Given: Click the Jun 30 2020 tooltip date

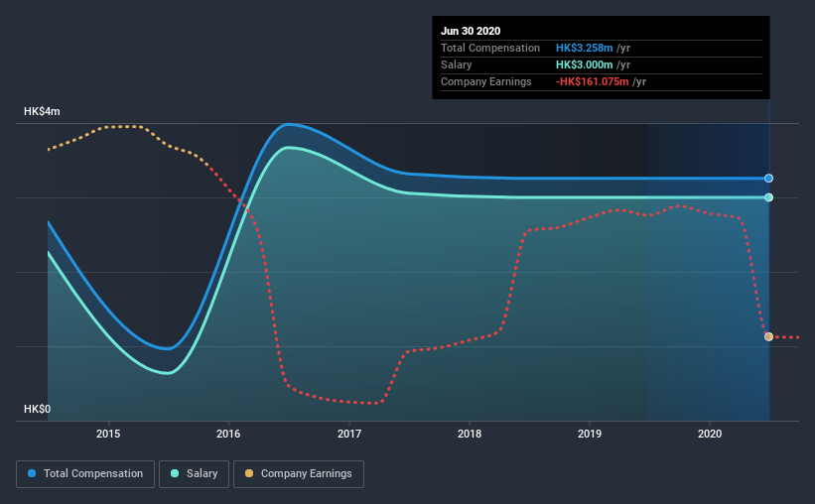Looking at the screenshot, I should 471,31.
